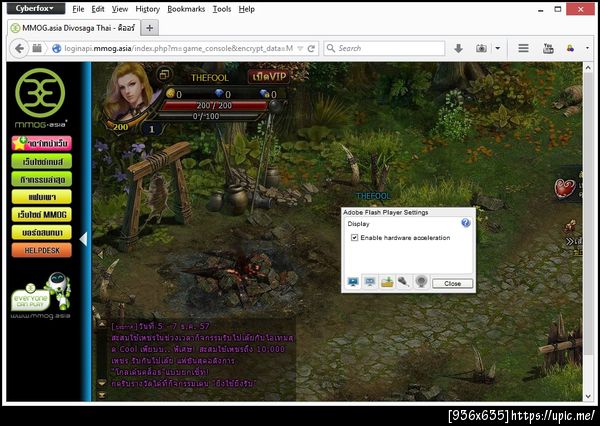Open the Edit menu

98,9
